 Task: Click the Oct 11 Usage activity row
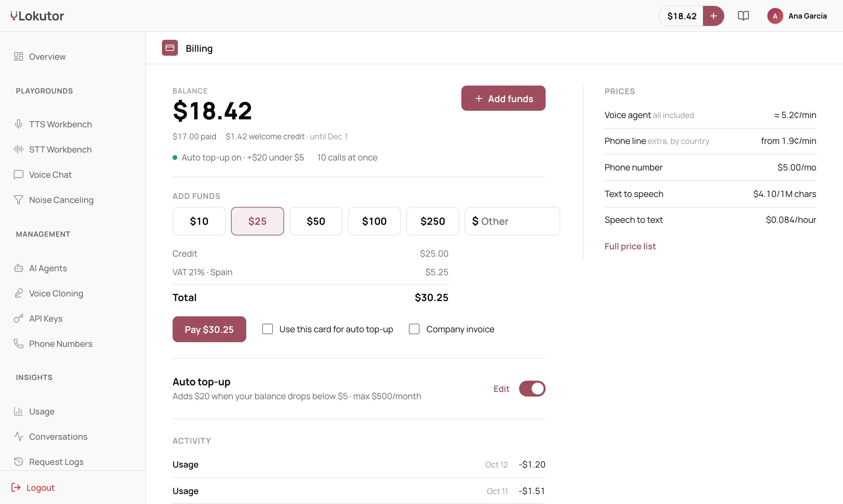(x=359, y=491)
